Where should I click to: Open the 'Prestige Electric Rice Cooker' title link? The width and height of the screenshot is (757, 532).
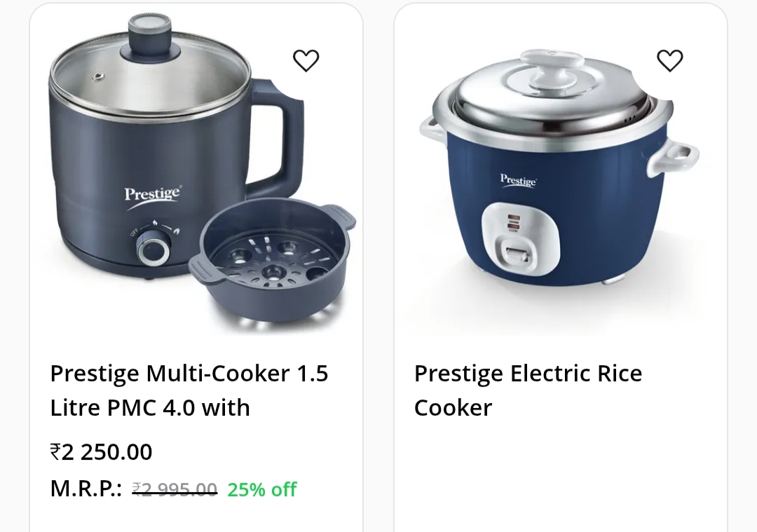(x=528, y=390)
